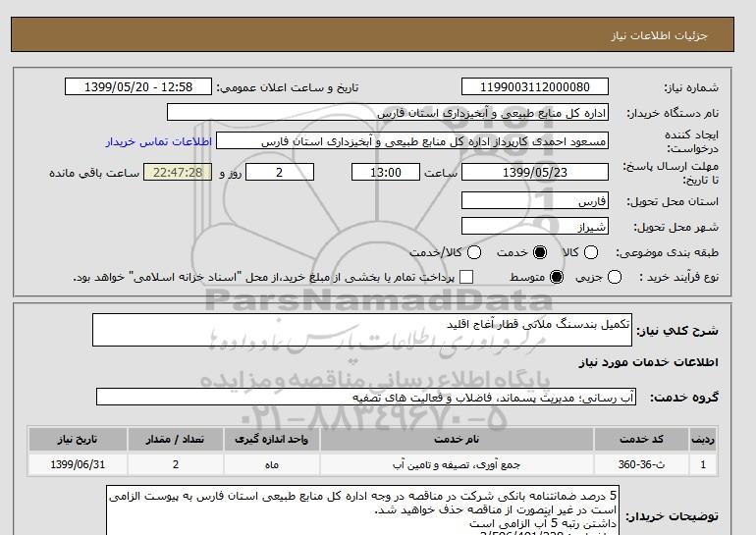
Task: Select the جزیی purchase type radio
Action: coord(615,277)
